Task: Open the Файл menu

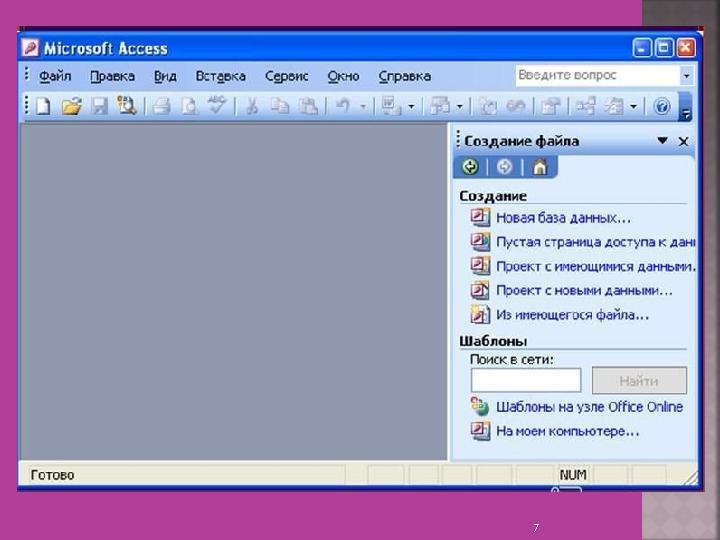Action: [55, 76]
